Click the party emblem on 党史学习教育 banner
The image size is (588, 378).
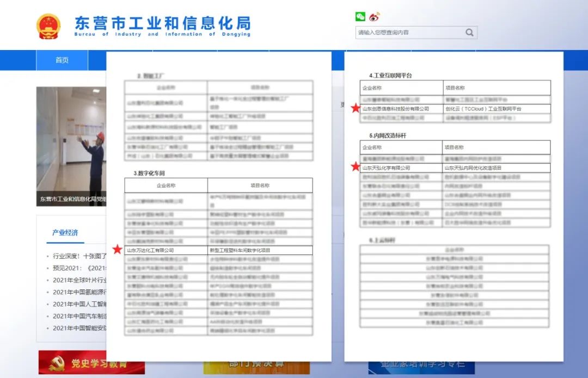pyautogui.click(x=57, y=363)
